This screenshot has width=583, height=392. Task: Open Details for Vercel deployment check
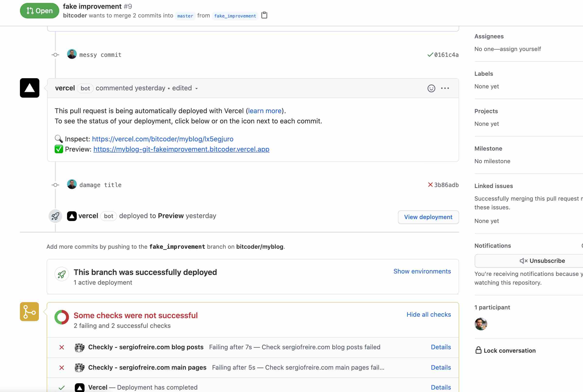pyautogui.click(x=441, y=387)
